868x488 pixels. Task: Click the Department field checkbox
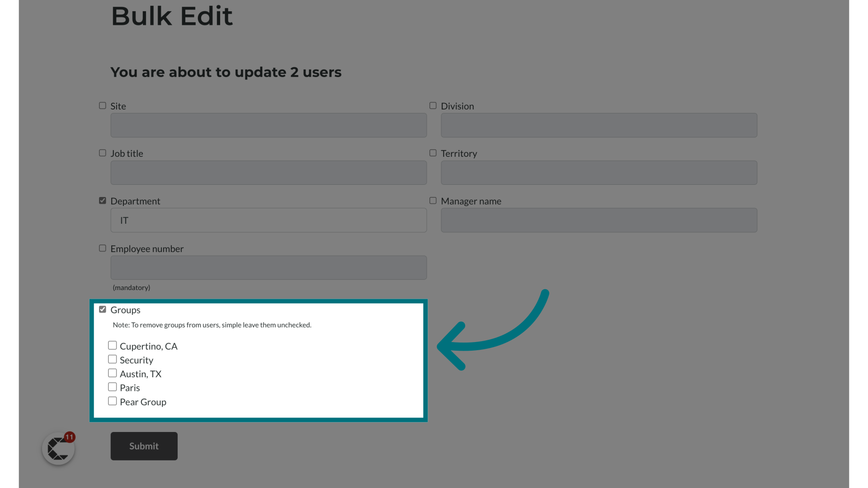[102, 200]
